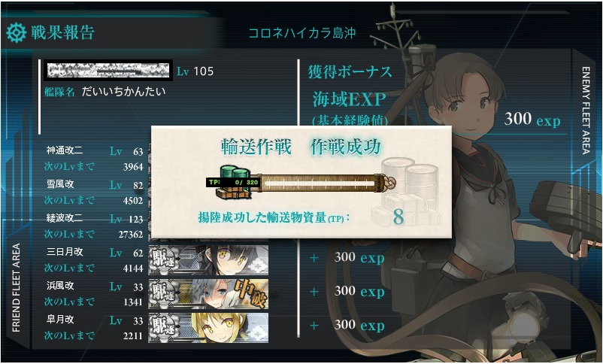Select the 皐月改 ship portrait banner
This screenshot has height=364, width=603.
208,328
